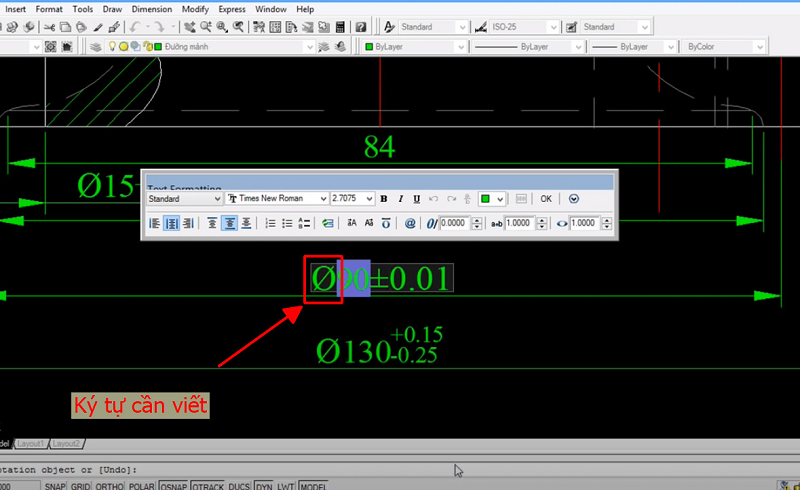Toggle GRID display in status bar
This screenshot has height=490, width=800.
81,486
